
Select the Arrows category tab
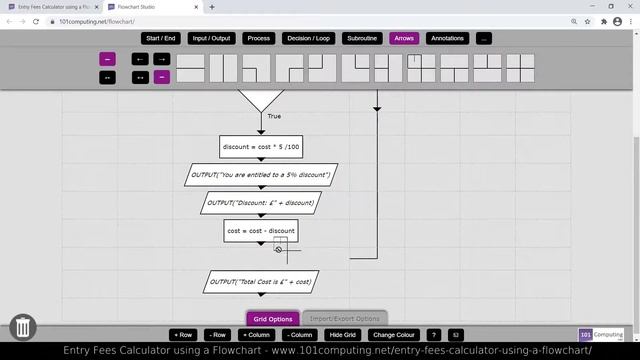tap(404, 38)
